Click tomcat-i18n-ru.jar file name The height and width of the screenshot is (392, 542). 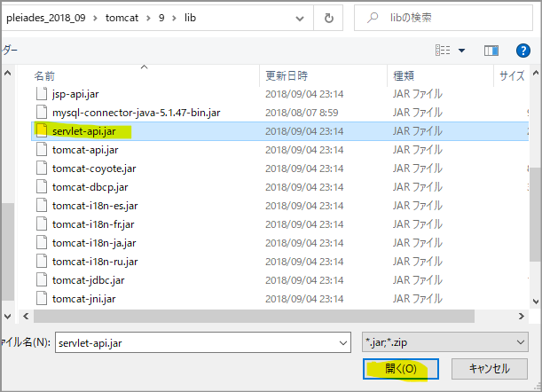coord(95,262)
